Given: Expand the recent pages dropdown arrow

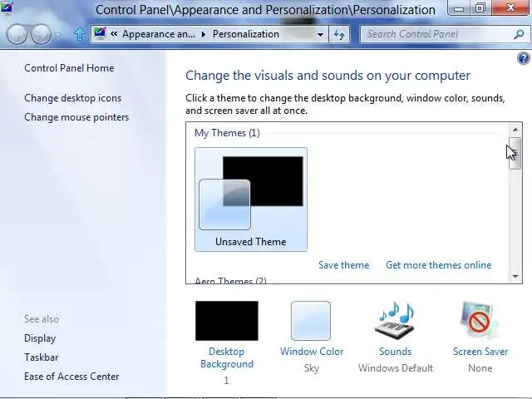Looking at the screenshot, I should pos(57,34).
